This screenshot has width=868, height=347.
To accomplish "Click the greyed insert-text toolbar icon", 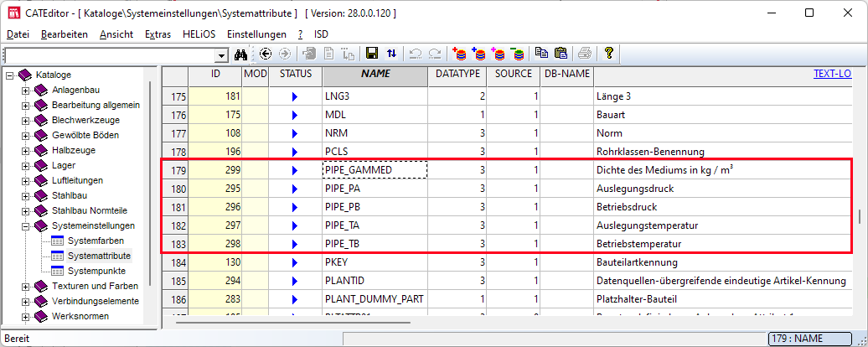I will 349,54.
